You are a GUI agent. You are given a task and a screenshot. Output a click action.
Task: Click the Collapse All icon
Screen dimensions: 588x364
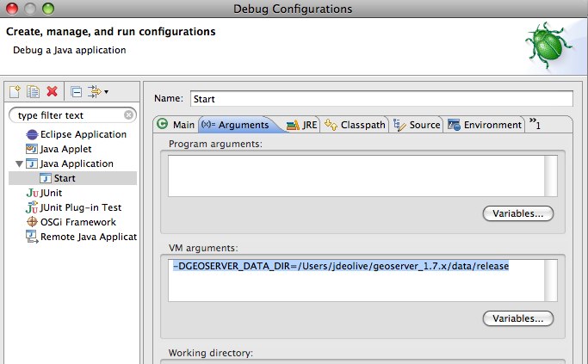[x=76, y=91]
